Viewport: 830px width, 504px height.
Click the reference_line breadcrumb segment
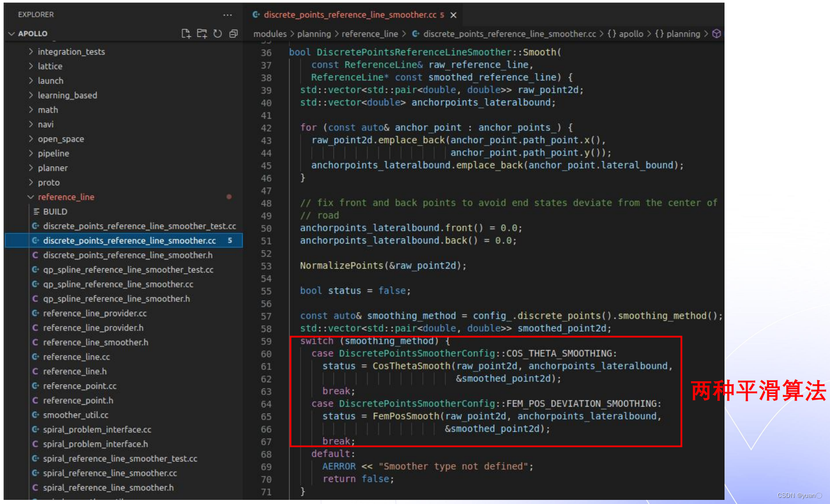[370, 34]
